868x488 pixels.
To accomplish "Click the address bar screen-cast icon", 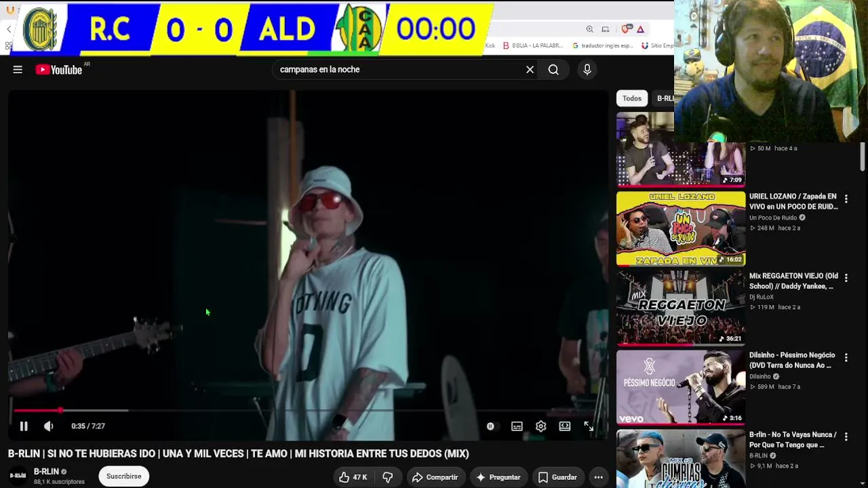I will coord(606,29).
